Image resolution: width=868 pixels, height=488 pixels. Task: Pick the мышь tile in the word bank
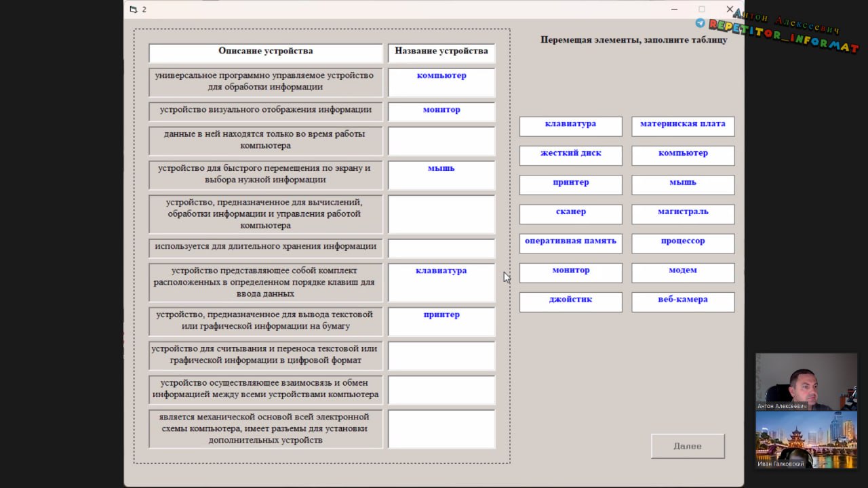coord(683,185)
